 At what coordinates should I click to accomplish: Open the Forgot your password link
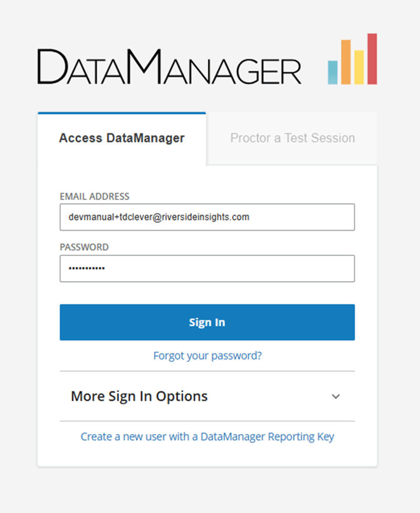point(207,356)
